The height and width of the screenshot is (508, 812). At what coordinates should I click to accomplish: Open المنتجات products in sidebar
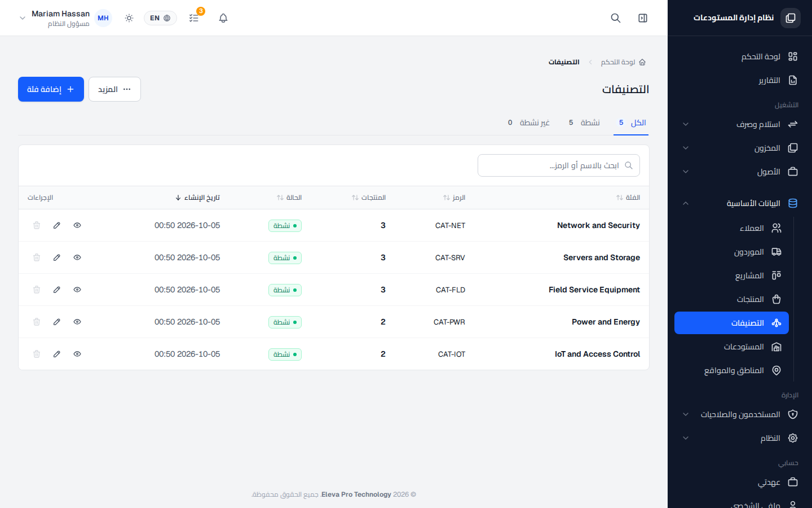[x=731, y=299]
